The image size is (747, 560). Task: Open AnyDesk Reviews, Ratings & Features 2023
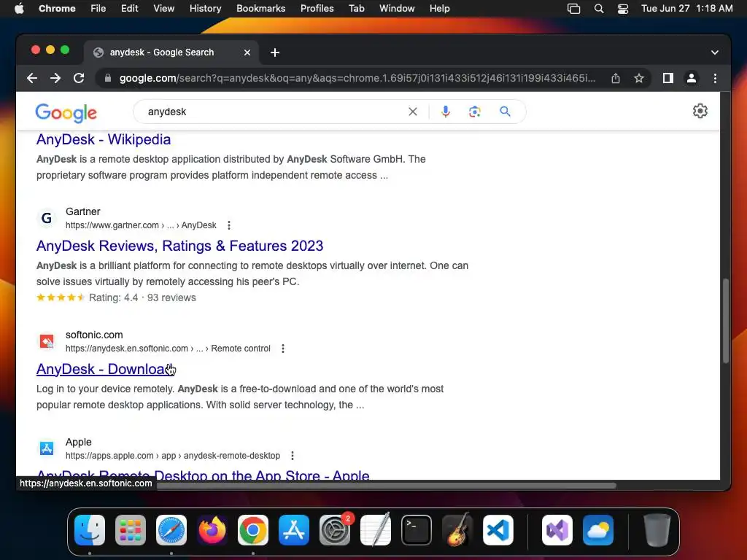(x=179, y=246)
